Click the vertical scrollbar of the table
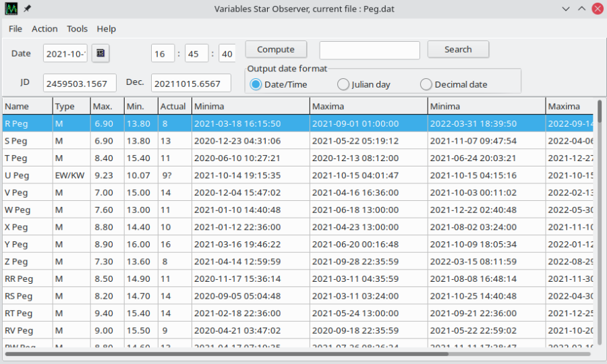The height and width of the screenshot is (364, 607). tap(600, 222)
